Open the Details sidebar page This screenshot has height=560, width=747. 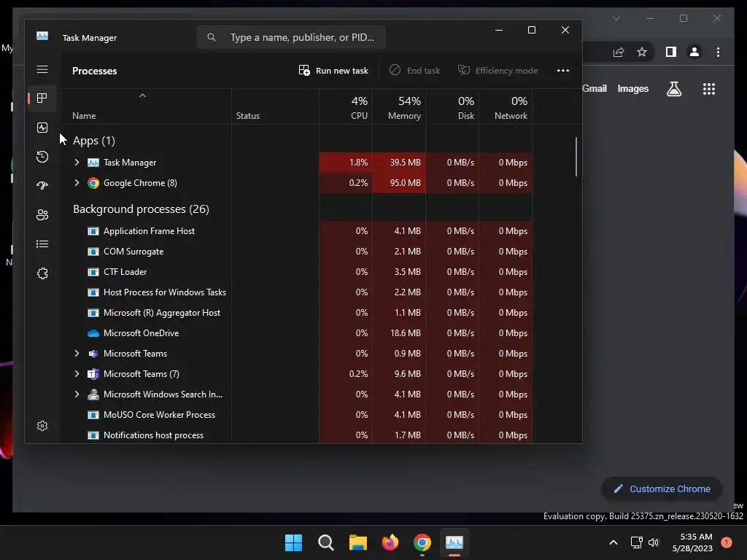42,244
